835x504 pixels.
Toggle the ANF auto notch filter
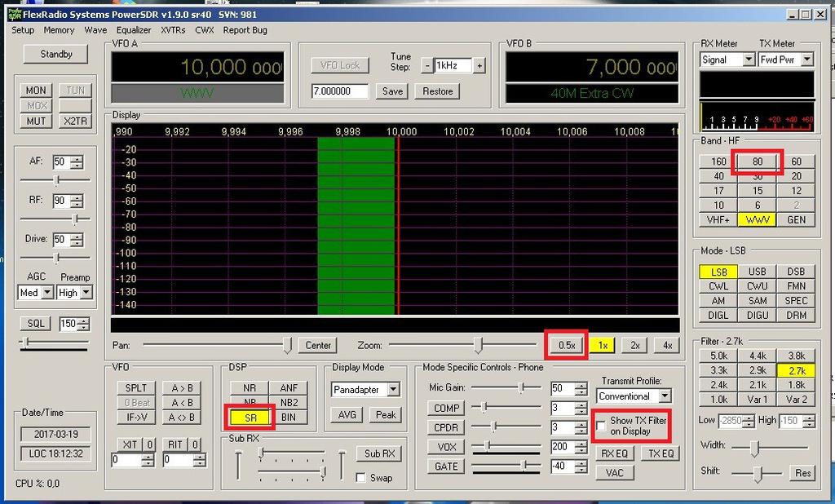point(289,388)
